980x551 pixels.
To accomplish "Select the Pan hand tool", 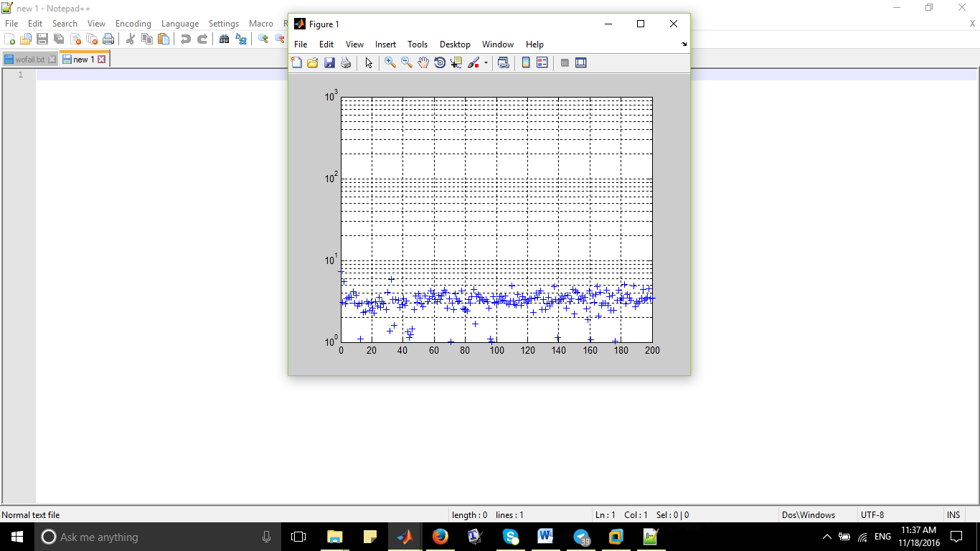I will tap(423, 63).
